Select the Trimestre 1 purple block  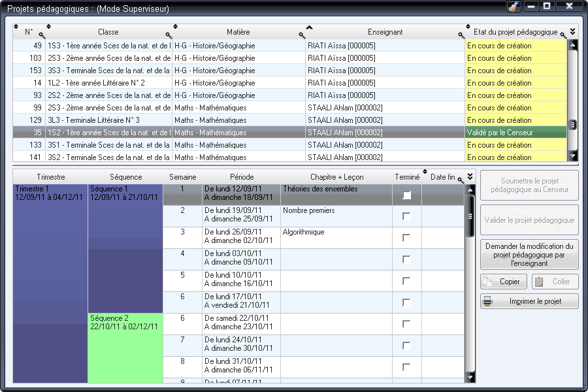50,283
